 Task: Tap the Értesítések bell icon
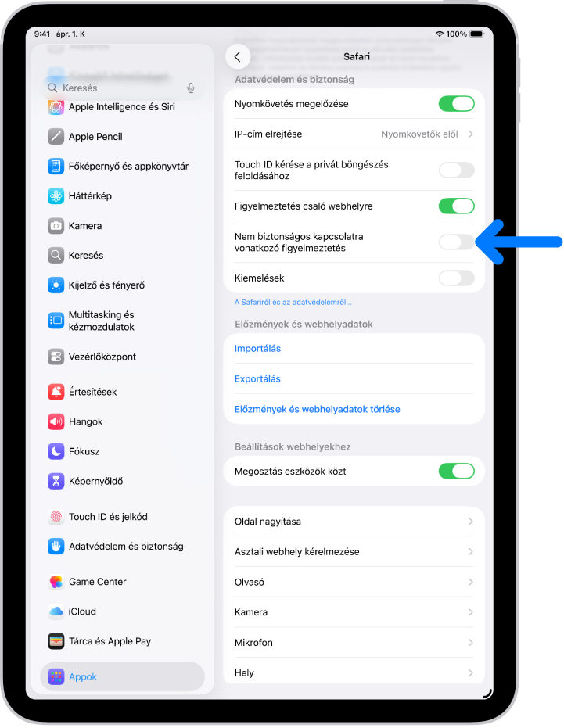click(56, 392)
